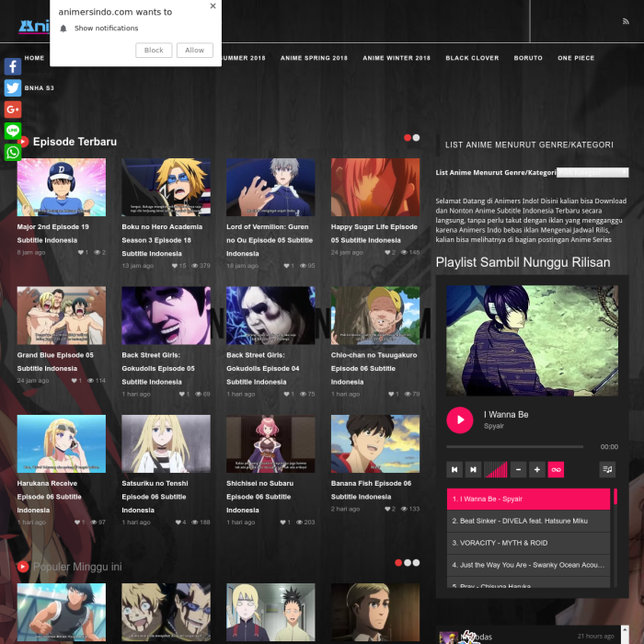
Task: Select VORACITY - MYTH & ROID track
Action: [x=528, y=543]
